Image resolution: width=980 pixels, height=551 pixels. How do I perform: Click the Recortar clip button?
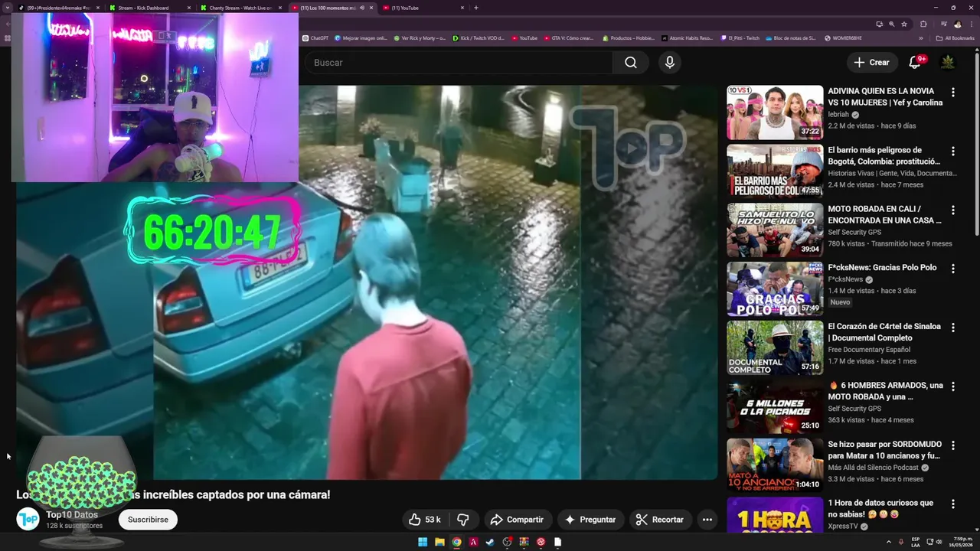pos(660,520)
